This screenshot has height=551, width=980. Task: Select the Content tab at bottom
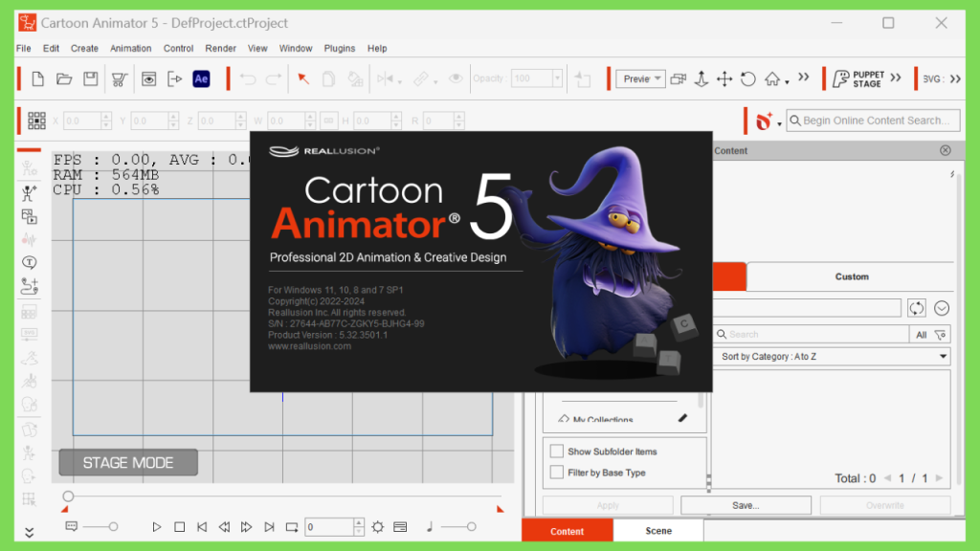[x=567, y=530]
